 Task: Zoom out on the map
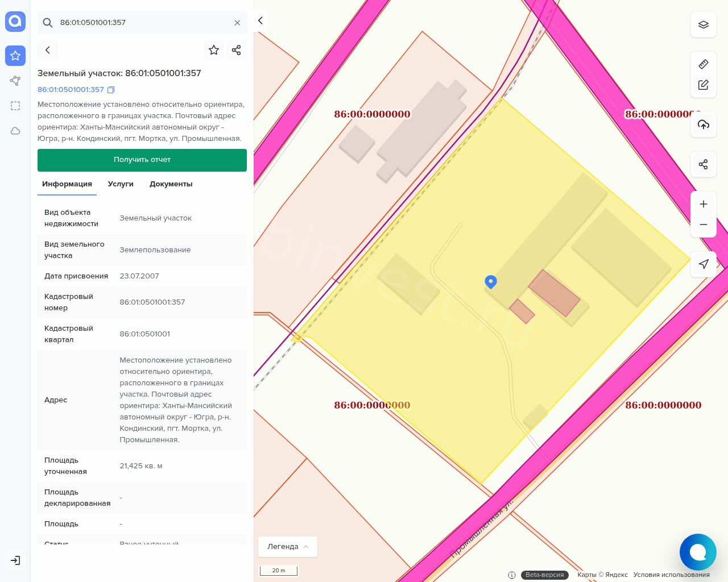(x=703, y=225)
